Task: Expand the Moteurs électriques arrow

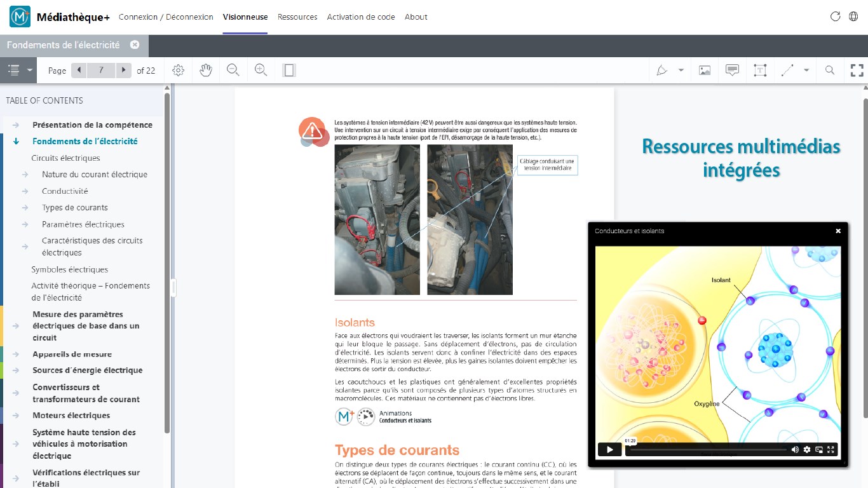Action: click(16, 416)
